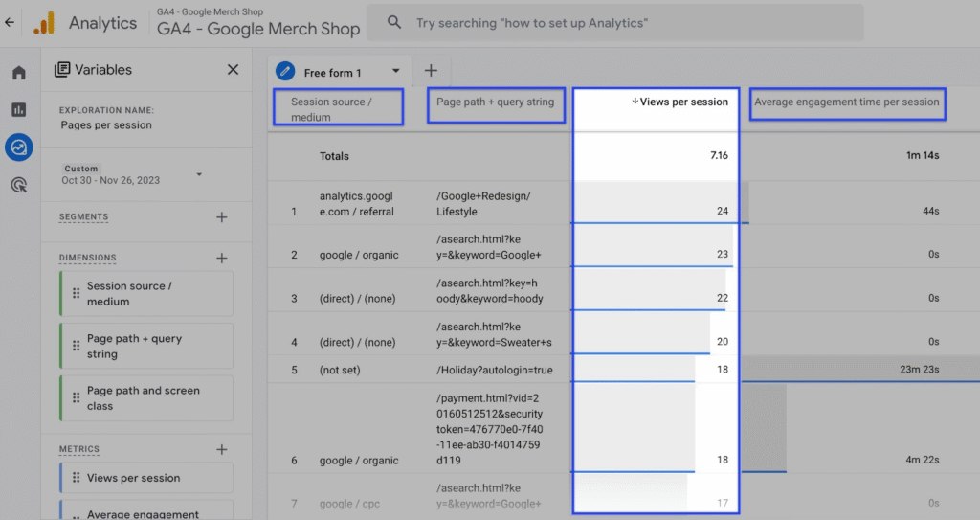Image resolution: width=980 pixels, height=520 pixels.
Task: Click /Google+Redesign/Lifestyle page path cell
Action: [x=483, y=204]
